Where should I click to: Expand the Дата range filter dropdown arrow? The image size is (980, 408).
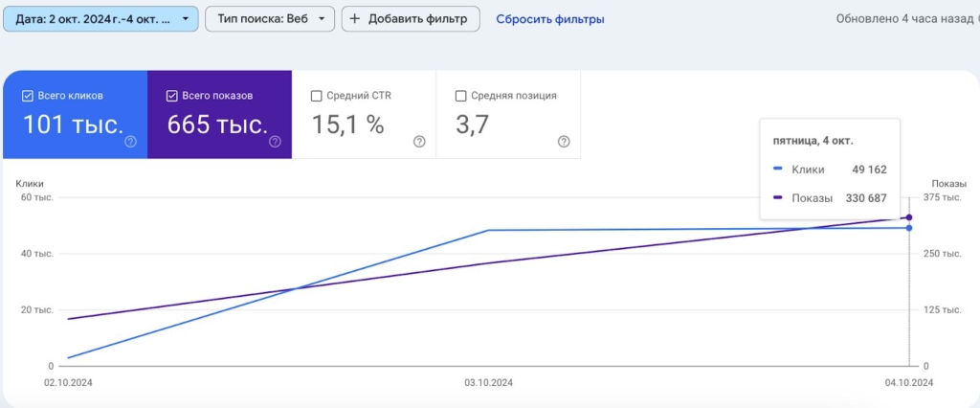[x=185, y=19]
